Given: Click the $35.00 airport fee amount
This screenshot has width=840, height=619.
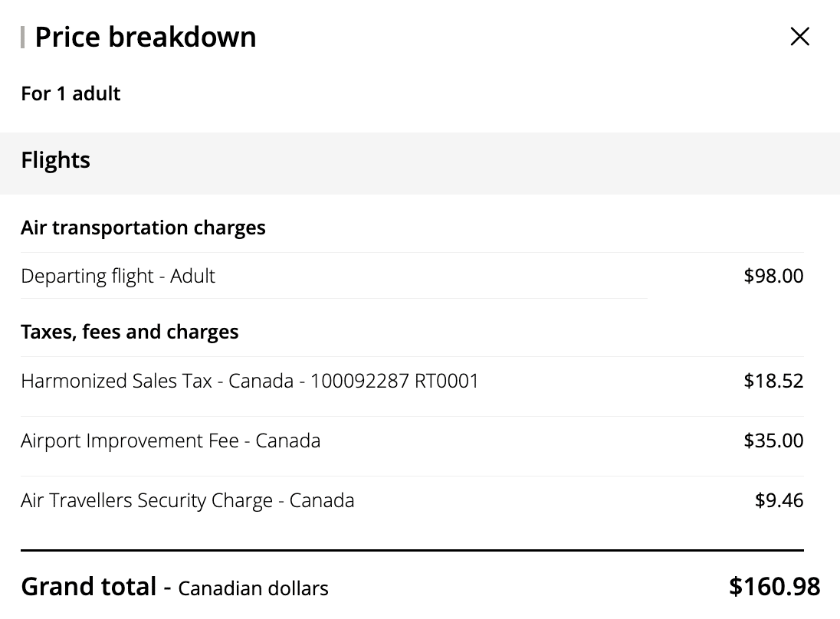Looking at the screenshot, I should (x=773, y=441).
